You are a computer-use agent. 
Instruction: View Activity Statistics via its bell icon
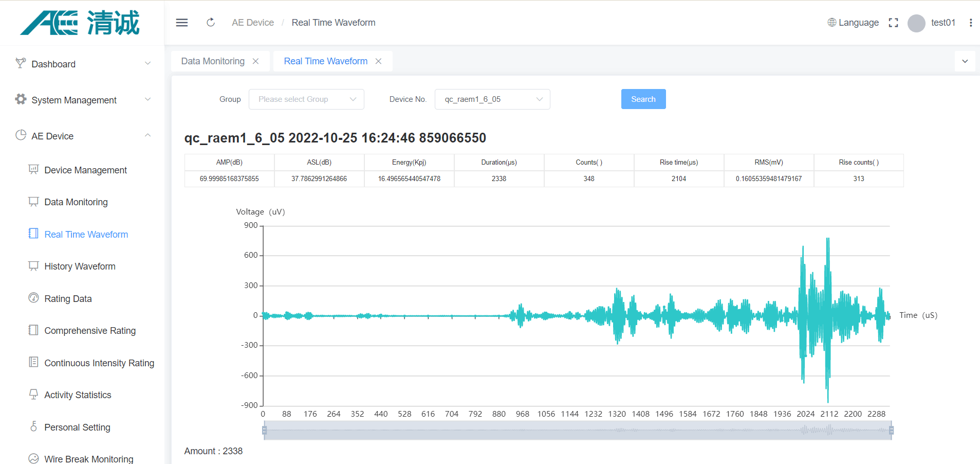coord(33,394)
